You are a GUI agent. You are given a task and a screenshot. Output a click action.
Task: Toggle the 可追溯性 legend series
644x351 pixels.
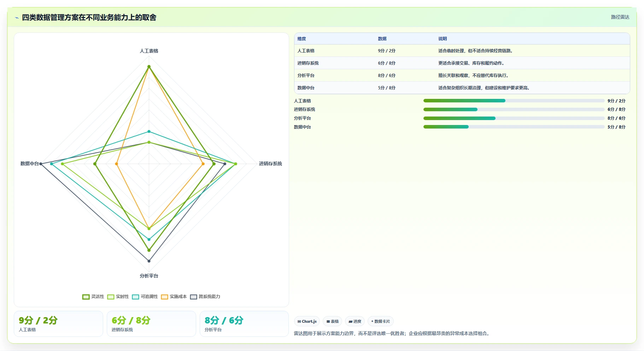145,297
